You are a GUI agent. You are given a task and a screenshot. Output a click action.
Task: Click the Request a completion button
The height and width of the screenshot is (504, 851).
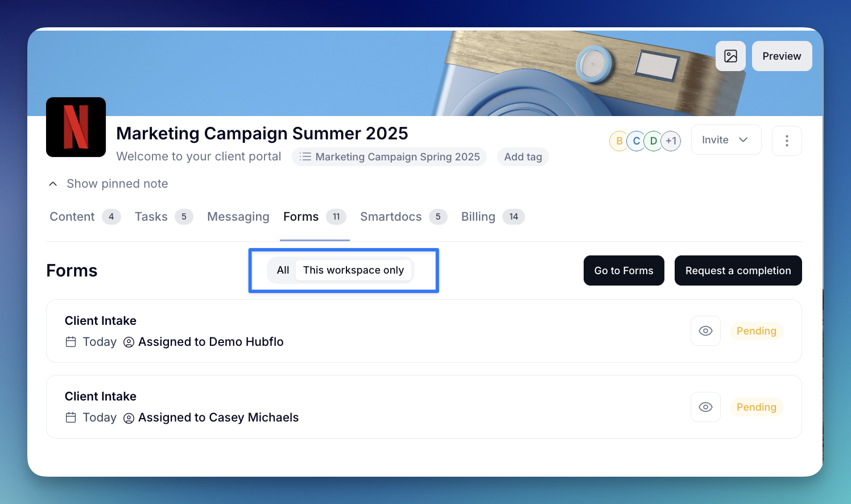click(738, 271)
